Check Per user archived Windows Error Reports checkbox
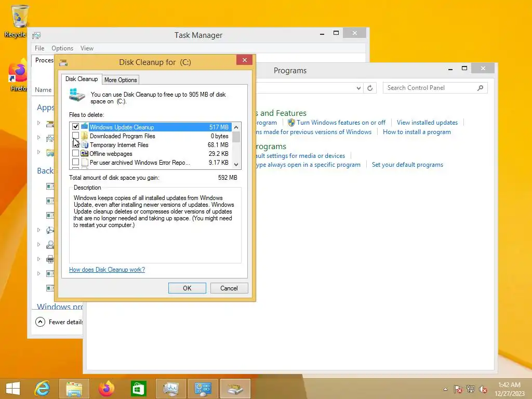Image resolution: width=532 pixels, height=399 pixels. 75,162
